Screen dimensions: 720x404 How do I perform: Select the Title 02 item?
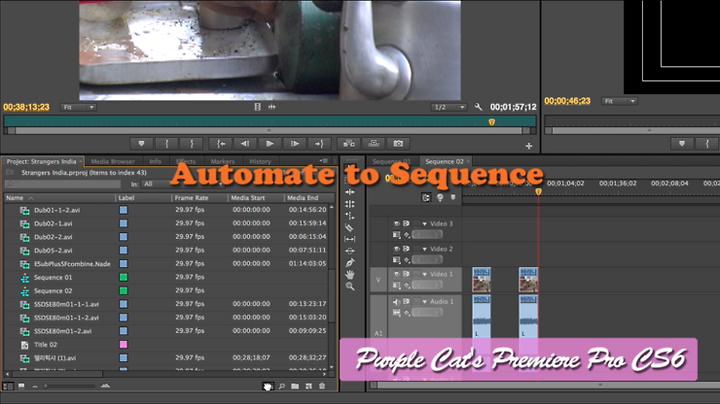(x=45, y=345)
